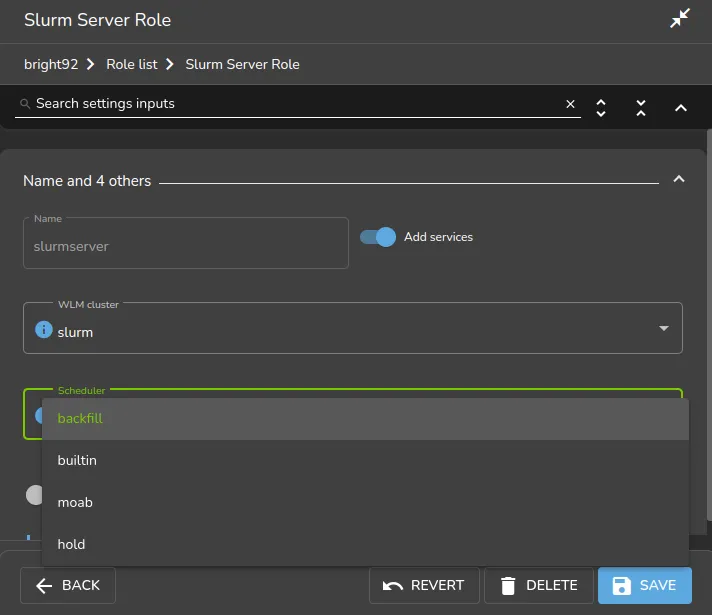Viewport: 712px width, 615px height.
Task: Toggle the Add services switch
Action: pos(378,237)
